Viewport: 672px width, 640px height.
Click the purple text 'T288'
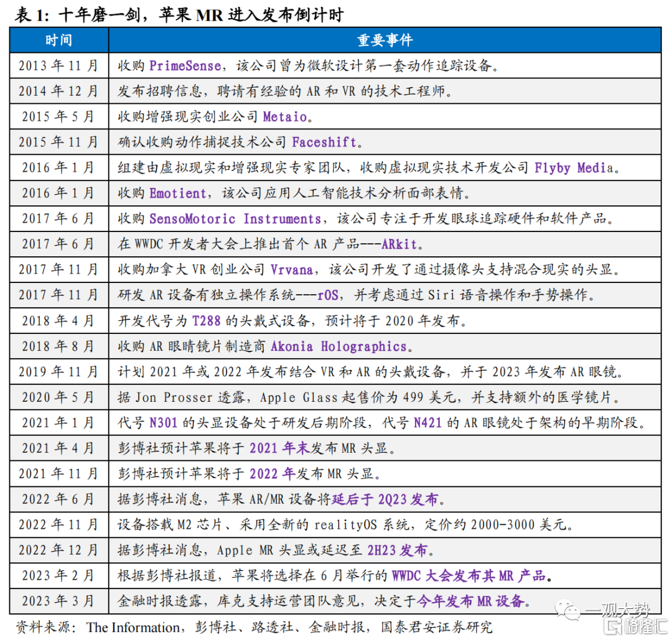[x=206, y=320]
